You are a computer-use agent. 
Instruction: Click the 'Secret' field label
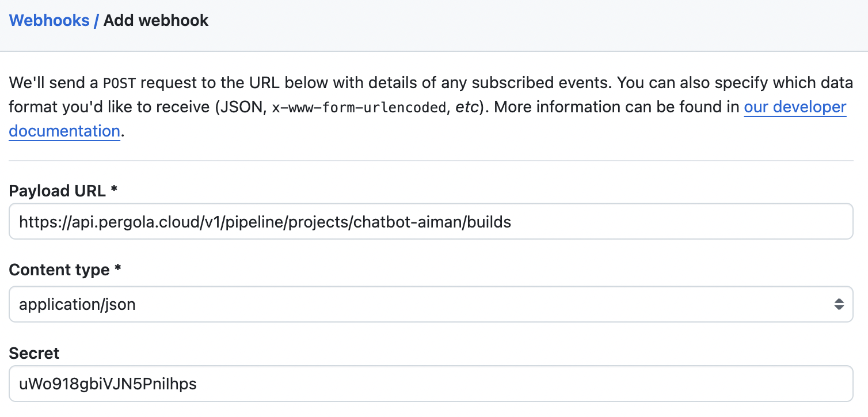pos(34,353)
